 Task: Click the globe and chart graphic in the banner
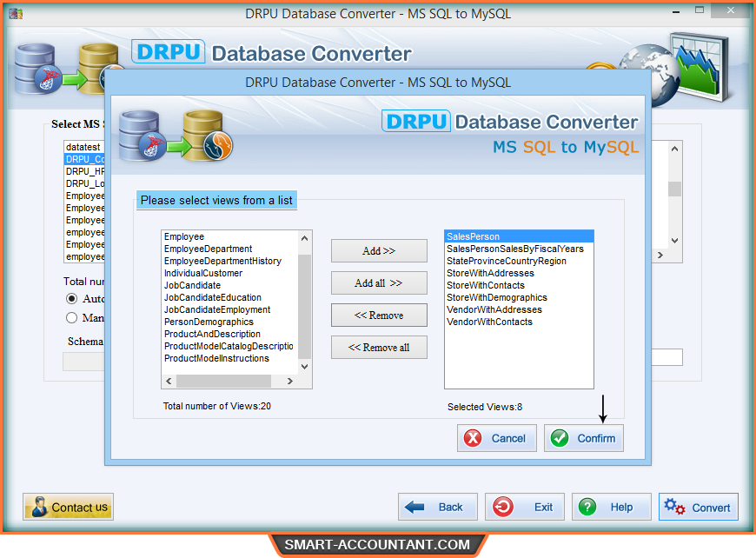pos(675,68)
